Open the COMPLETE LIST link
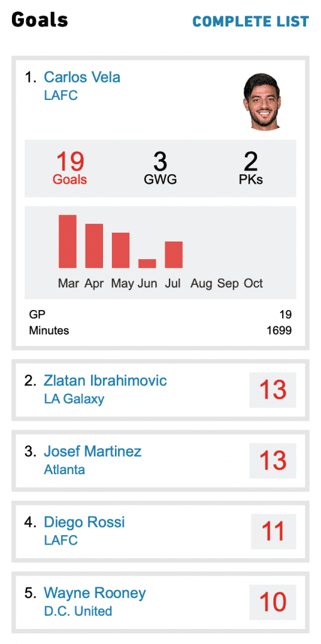Screen dimensions: 321x644 (x=251, y=21)
